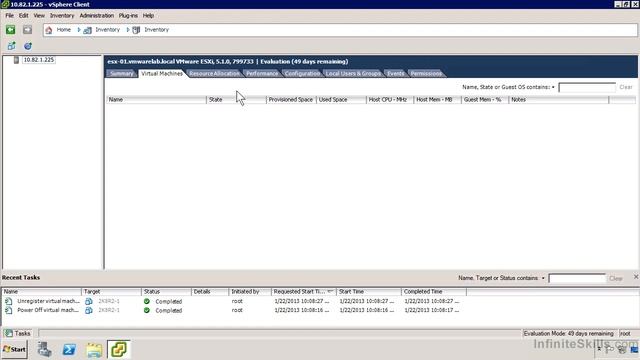Click the new resource pool toolbar icon
Image resolution: width=640 pixels, height=360 pixels.
pos(27,46)
